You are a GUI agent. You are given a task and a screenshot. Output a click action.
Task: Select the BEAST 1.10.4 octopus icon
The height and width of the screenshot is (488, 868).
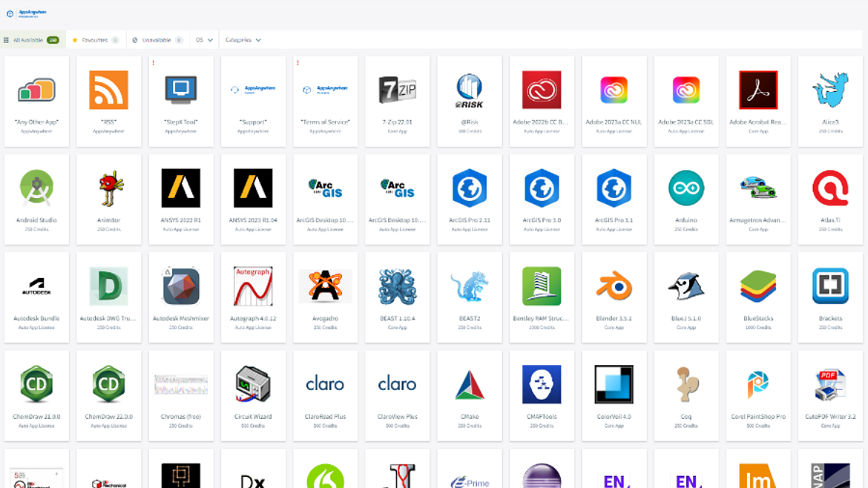(x=398, y=286)
